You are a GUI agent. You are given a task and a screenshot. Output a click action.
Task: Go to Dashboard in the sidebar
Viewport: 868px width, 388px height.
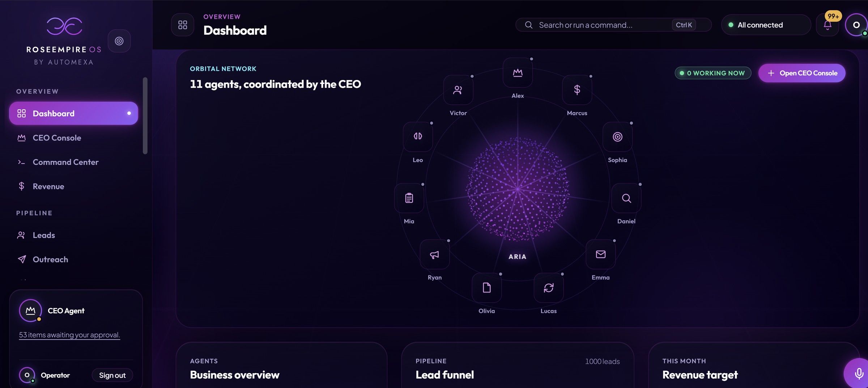click(x=74, y=113)
